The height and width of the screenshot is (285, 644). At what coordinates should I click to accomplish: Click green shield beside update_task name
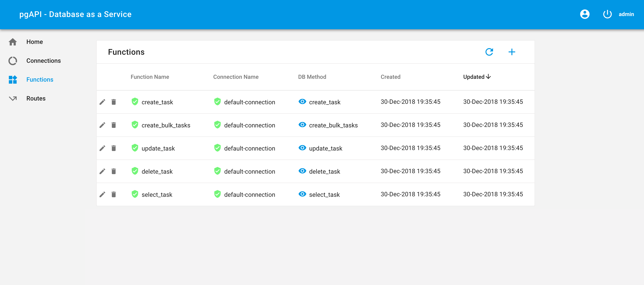[x=135, y=148]
